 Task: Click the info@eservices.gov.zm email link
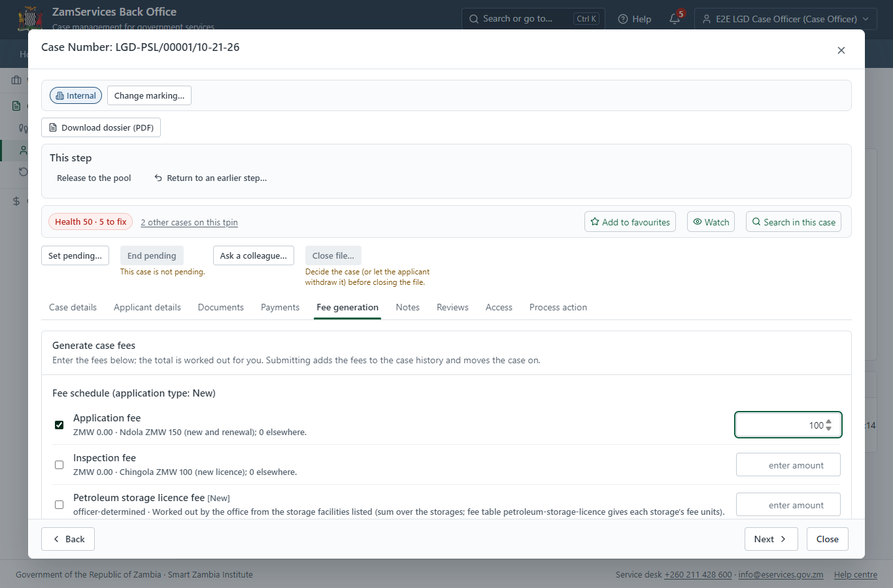coord(781,574)
